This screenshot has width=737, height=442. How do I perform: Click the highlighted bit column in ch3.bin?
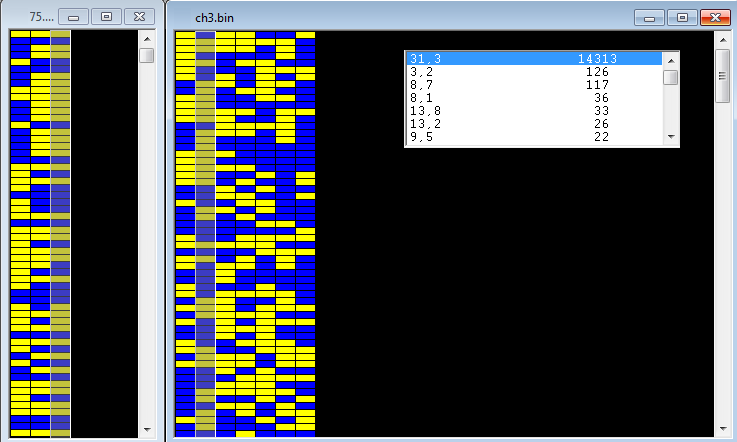tap(205, 230)
